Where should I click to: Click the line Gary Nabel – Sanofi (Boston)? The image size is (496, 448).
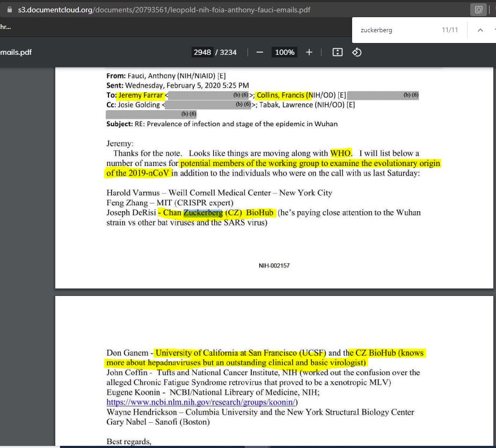pyautogui.click(x=158, y=422)
